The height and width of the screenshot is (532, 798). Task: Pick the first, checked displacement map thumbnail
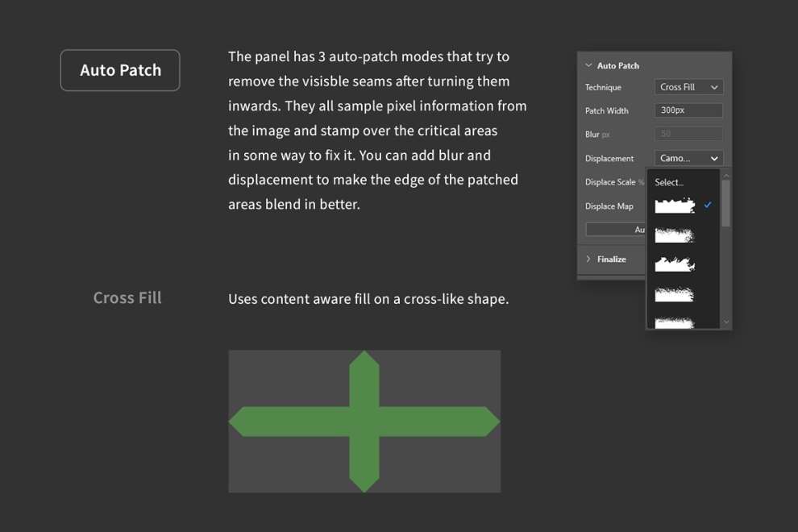pyautogui.click(x=675, y=206)
